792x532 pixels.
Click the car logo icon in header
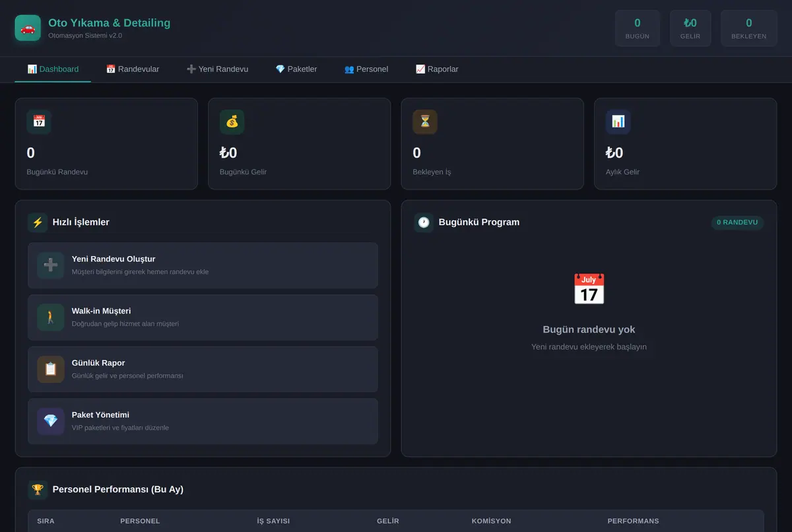28,28
